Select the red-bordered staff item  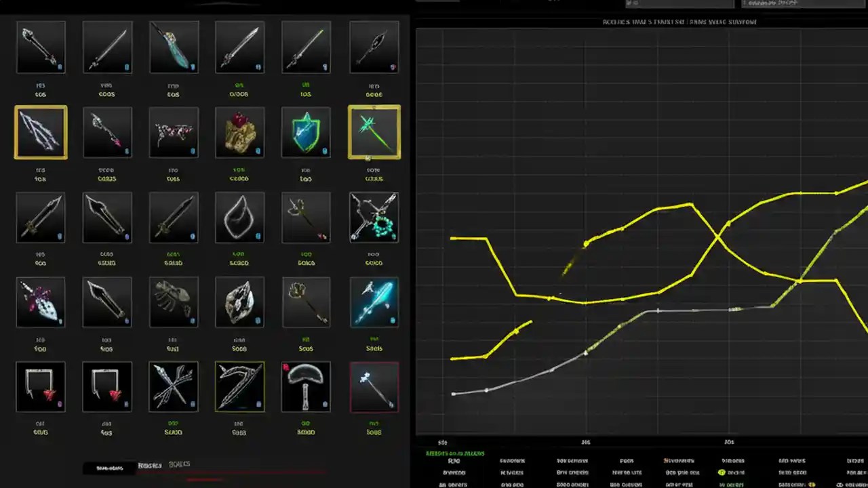point(374,386)
